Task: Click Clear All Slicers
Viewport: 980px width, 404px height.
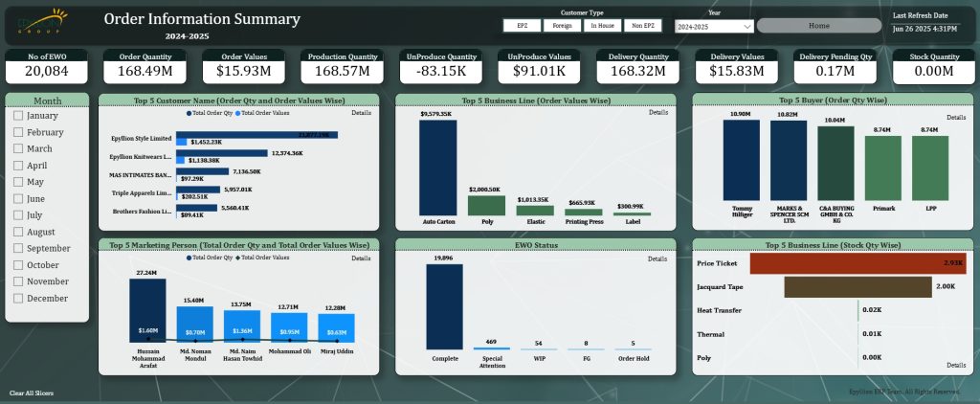Action: coord(32,393)
